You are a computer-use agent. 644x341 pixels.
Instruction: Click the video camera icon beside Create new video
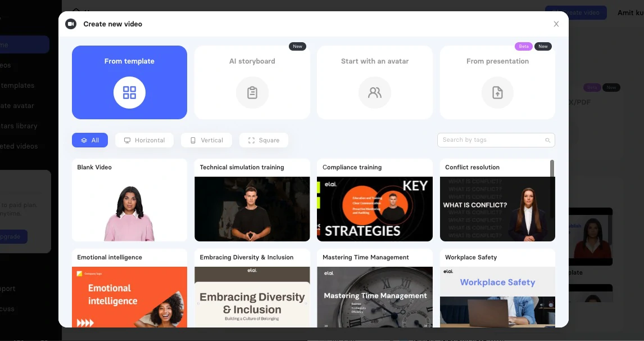(x=71, y=24)
